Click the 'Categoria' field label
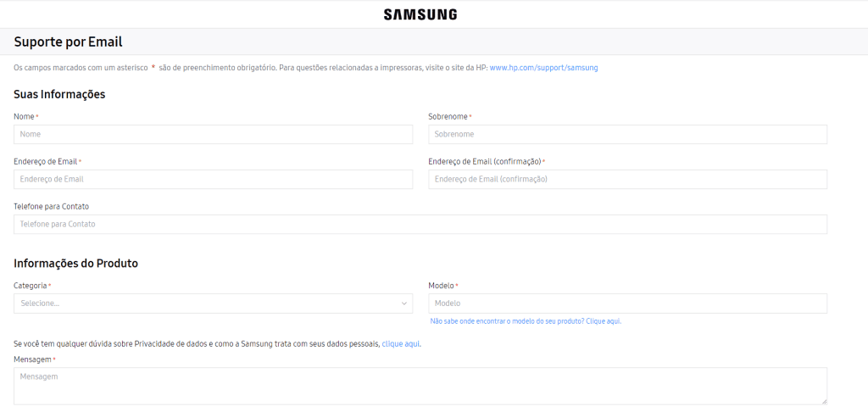This screenshot has width=868, height=412. pos(31,286)
